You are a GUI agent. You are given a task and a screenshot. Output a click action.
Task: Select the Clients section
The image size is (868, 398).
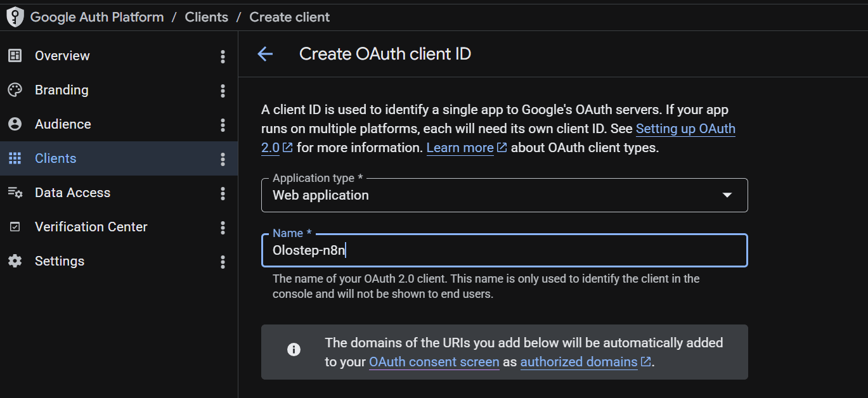[119, 158]
